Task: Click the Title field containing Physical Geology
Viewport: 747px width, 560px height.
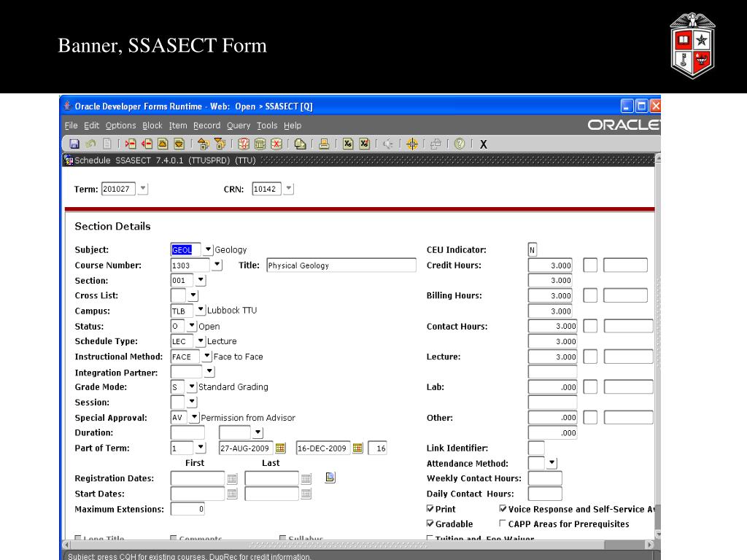Action: [x=341, y=265]
